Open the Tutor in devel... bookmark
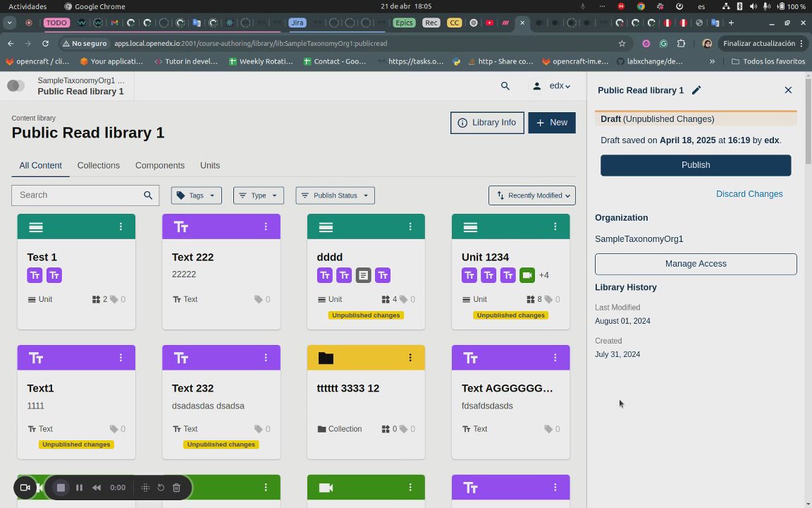 (x=186, y=61)
